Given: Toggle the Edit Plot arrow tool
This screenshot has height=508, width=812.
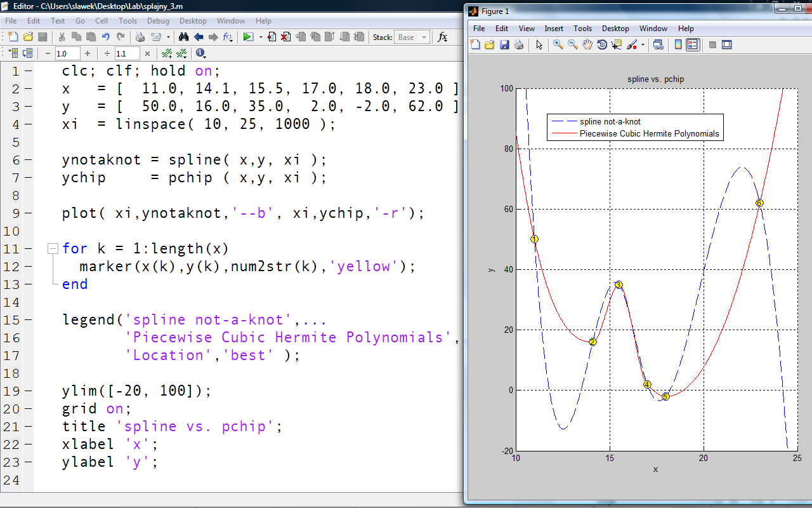Looking at the screenshot, I should pyautogui.click(x=539, y=44).
